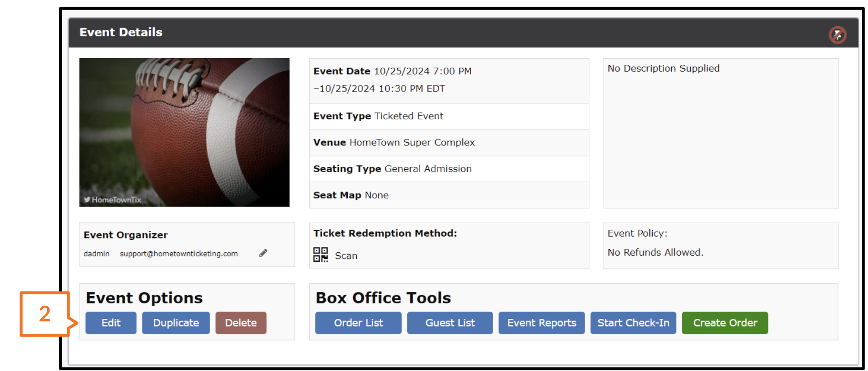Image resolution: width=868 pixels, height=371 pixels.
Task: Click the unpin icon in Event Details header
Action: pyautogui.click(x=837, y=34)
